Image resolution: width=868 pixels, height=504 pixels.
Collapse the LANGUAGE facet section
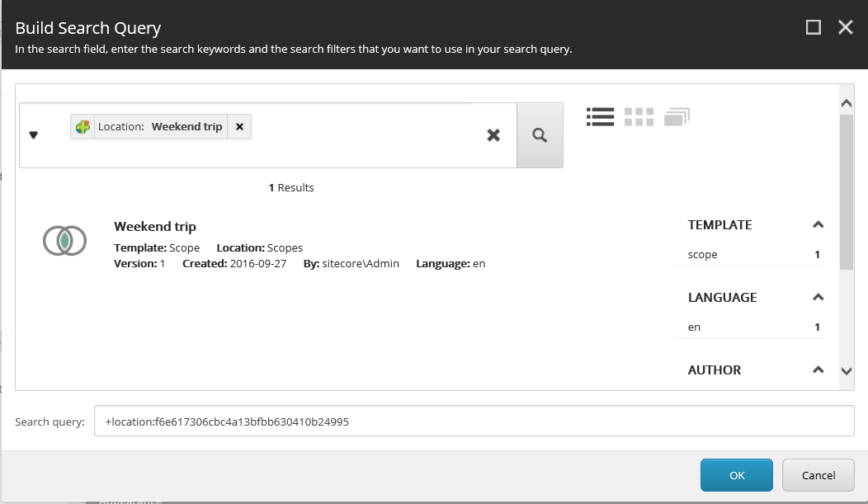pyautogui.click(x=818, y=296)
